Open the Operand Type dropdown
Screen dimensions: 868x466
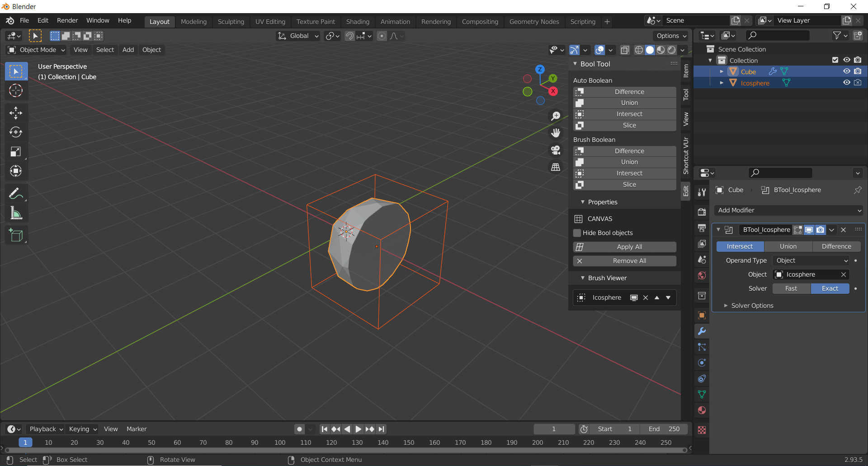coord(810,260)
